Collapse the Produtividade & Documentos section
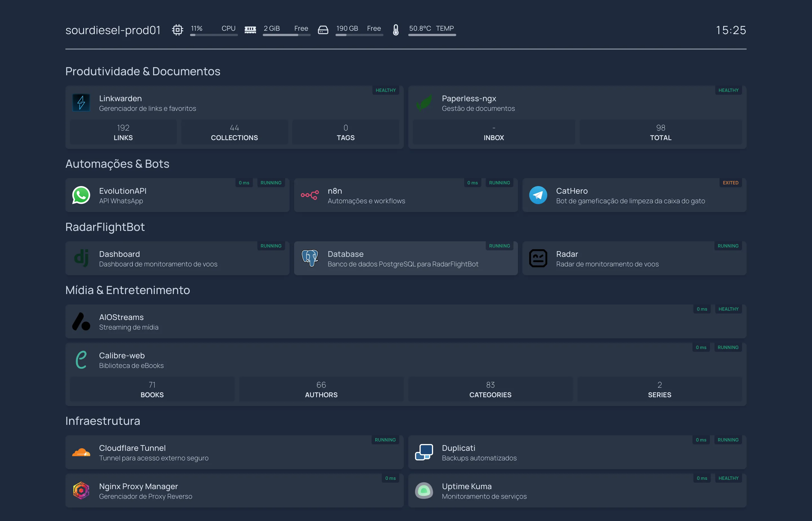 point(143,71)
